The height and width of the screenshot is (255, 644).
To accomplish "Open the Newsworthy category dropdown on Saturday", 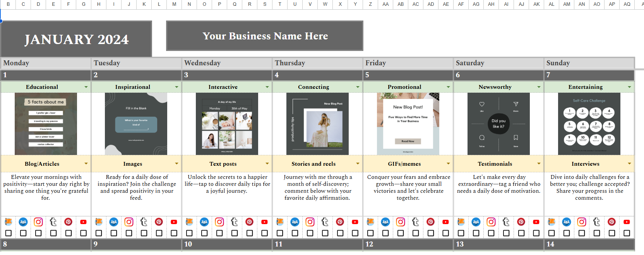I will (x=539, y=87).
